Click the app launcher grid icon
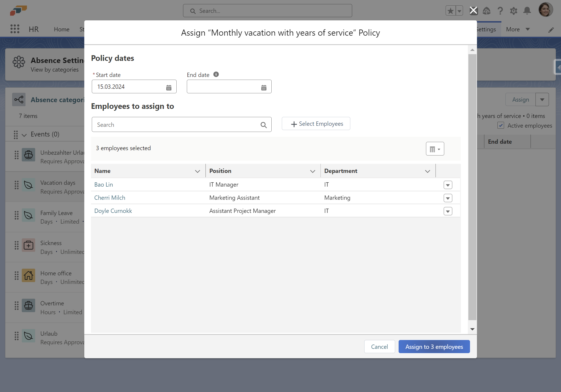Screen dimensions: 561x392 tap(15, 29)
